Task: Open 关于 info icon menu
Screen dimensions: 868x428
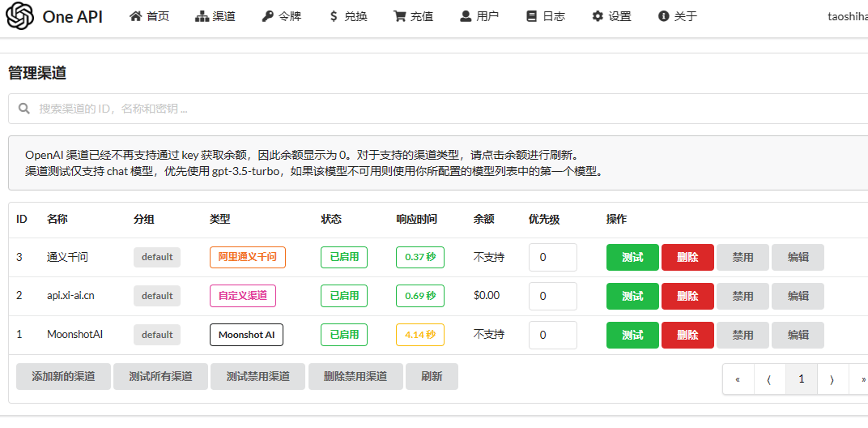Action: click(x=678, y=16)
